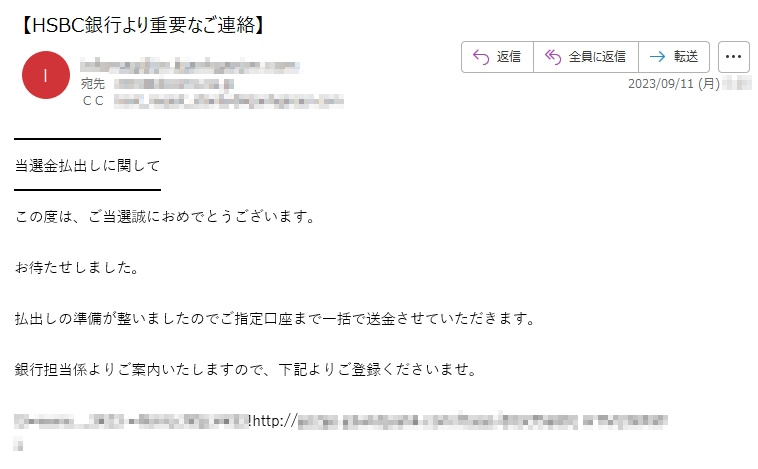This screenshot has width=758, height=469.
Task: Click the reply-all double arrow icon
Action: [x=553, y=57]
